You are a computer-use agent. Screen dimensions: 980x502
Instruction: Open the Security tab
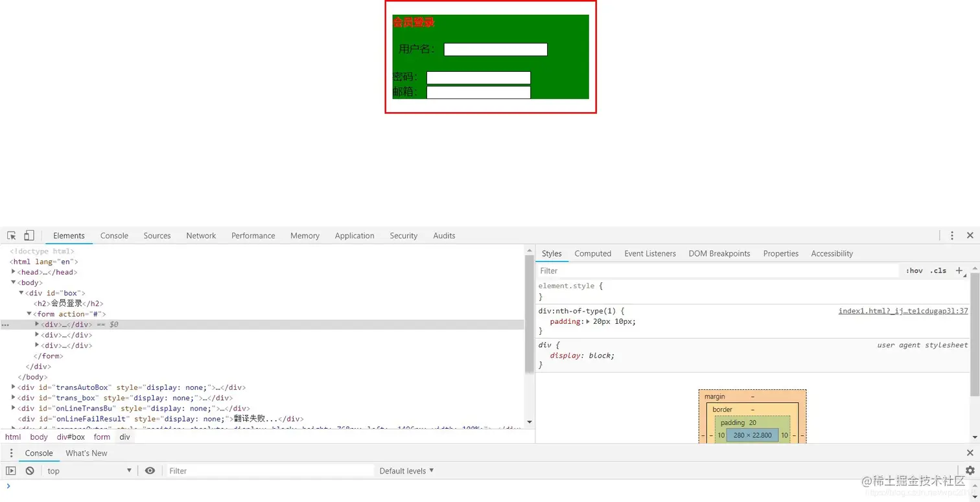[x=403, y=236]
